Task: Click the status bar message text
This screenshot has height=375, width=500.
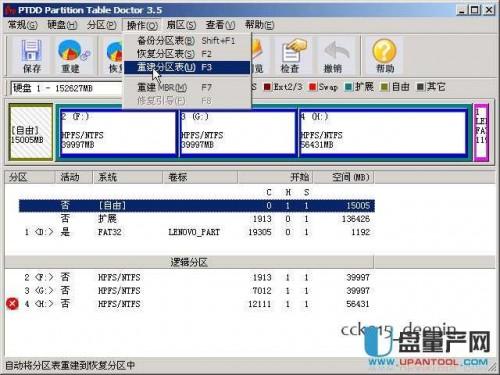Action: point(70,366)
